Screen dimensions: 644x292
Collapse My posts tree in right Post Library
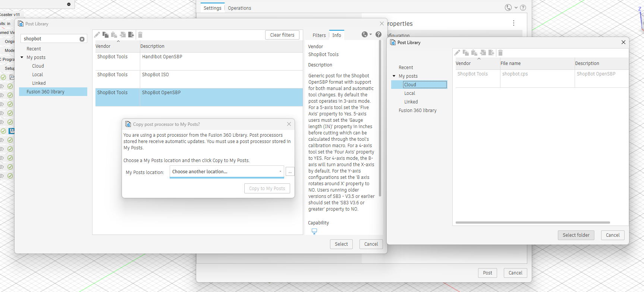[394, 76]
